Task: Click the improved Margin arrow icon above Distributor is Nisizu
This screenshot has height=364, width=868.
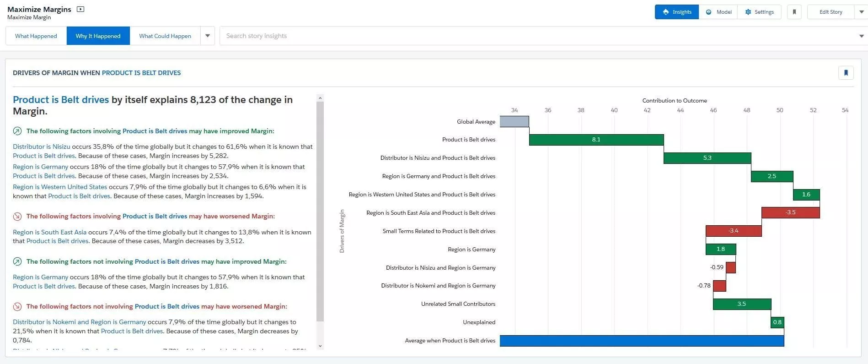Action: [x=17, y=131]
